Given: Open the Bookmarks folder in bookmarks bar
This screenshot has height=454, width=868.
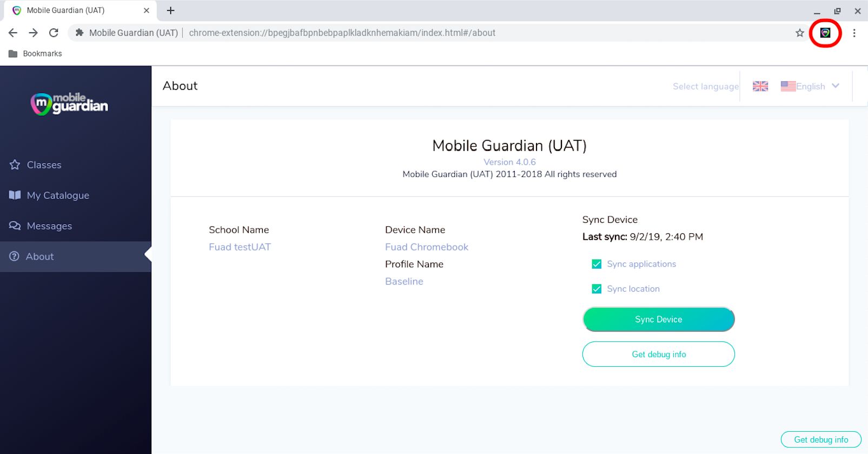Looking at the screenshot, I should (35, 54).
